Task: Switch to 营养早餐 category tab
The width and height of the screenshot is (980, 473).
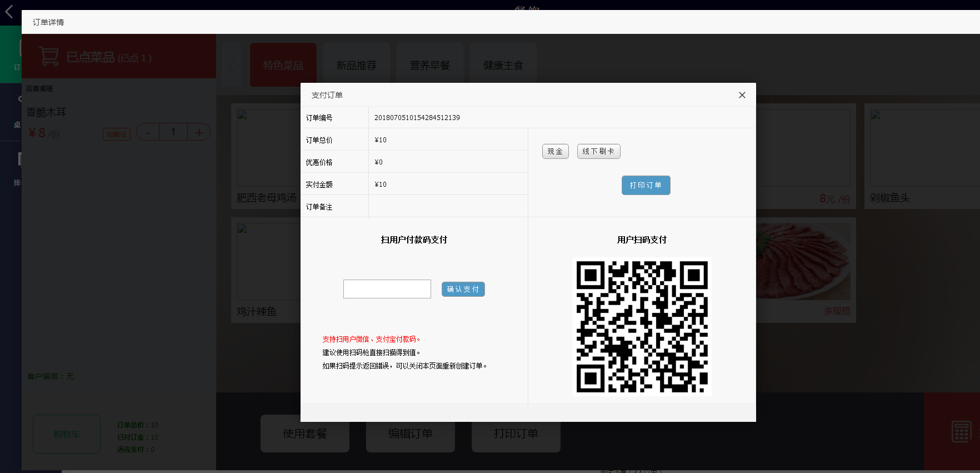Action: 430,65
